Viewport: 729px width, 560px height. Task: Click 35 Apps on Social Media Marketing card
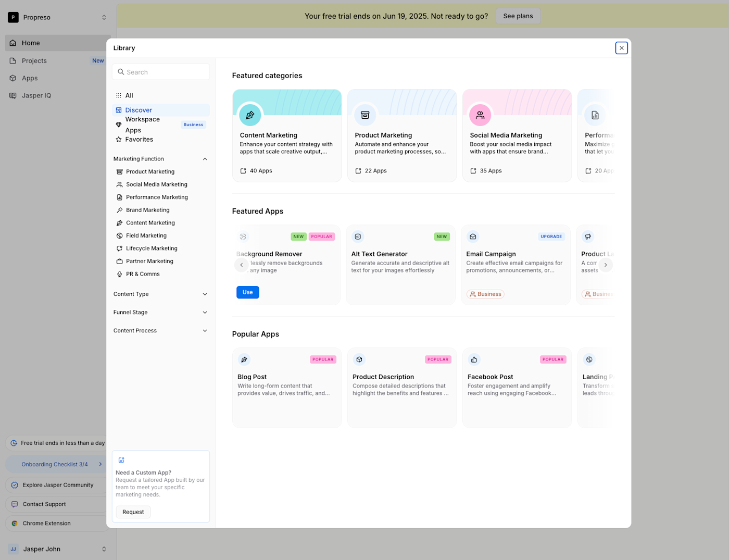pos(486,171)
